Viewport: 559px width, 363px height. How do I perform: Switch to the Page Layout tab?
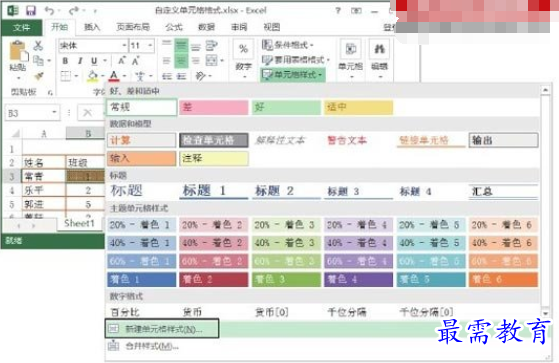pos(133,27)
